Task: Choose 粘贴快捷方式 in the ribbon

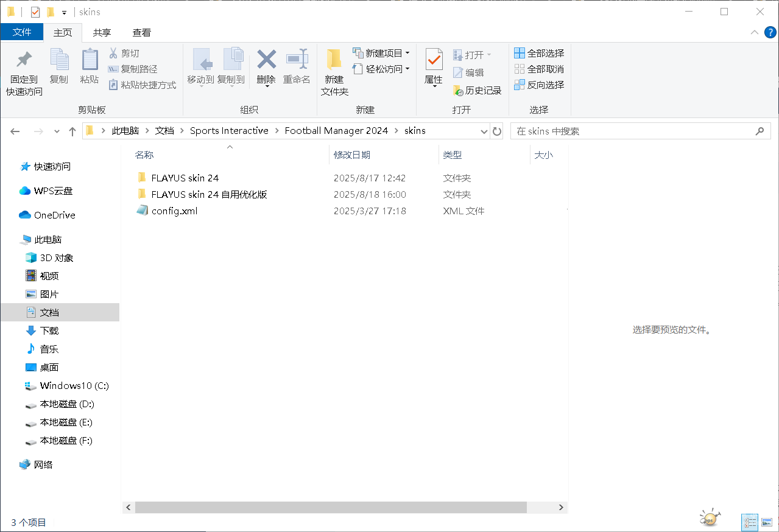Action: 143,85
